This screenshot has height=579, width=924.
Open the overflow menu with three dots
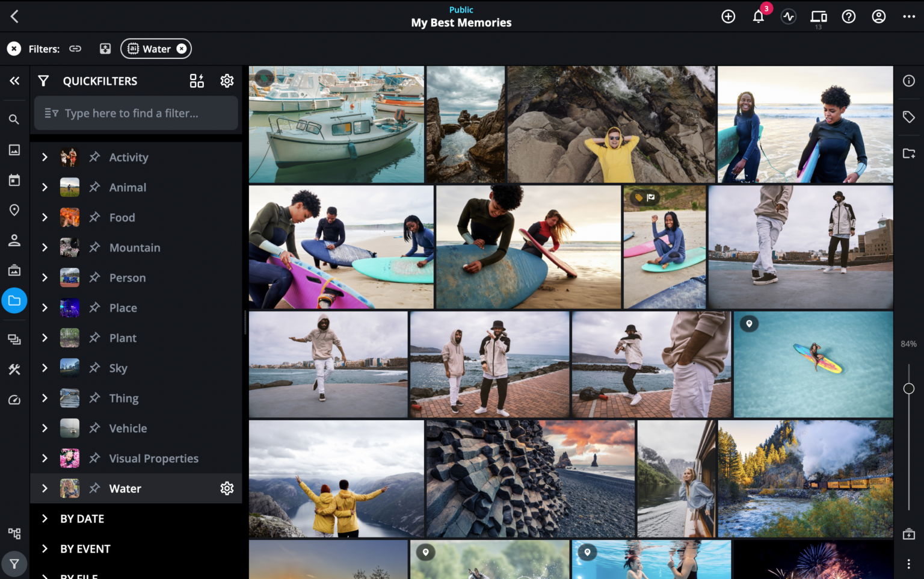[908, 16]
